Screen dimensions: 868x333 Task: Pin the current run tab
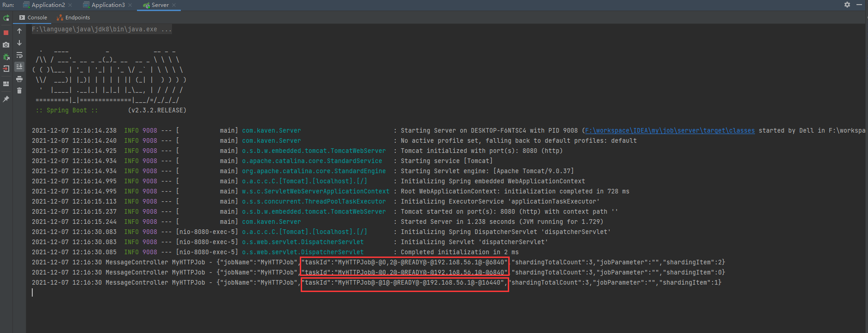point(6,99)
